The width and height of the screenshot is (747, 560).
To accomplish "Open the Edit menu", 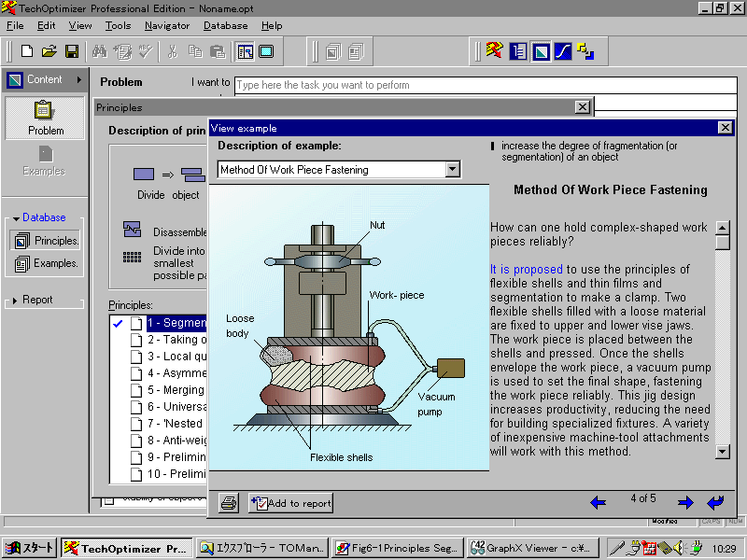I will [x=46, y=26].
